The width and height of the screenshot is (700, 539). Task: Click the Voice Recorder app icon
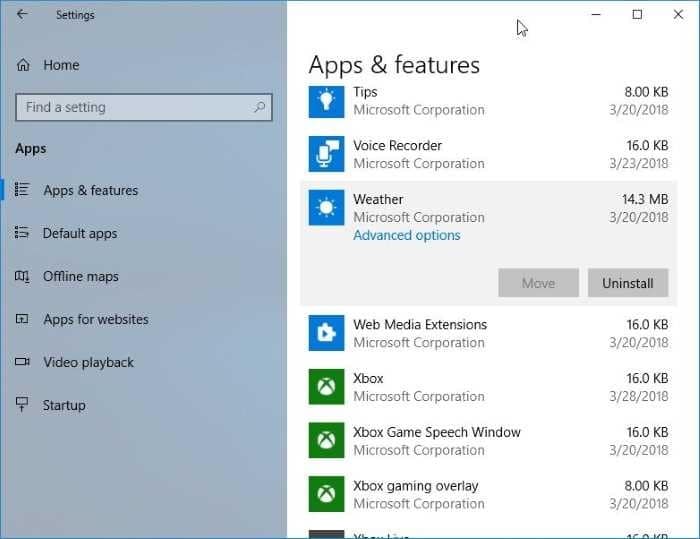[x=326, y=154]
